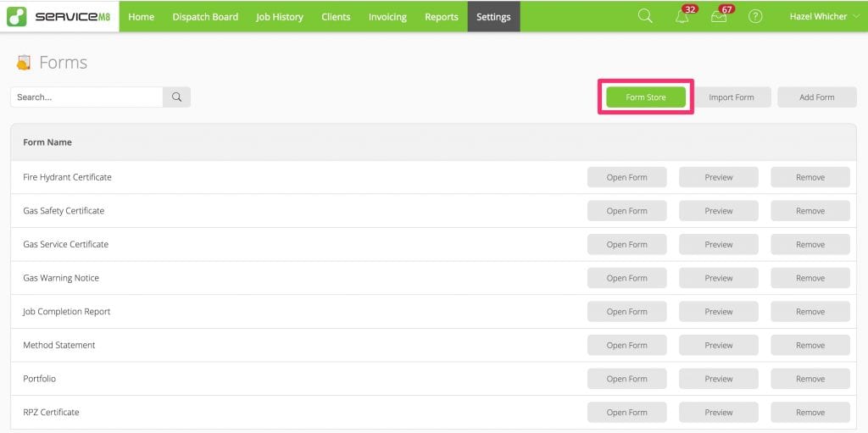Preview the Gas Service Certificate form

719,244
